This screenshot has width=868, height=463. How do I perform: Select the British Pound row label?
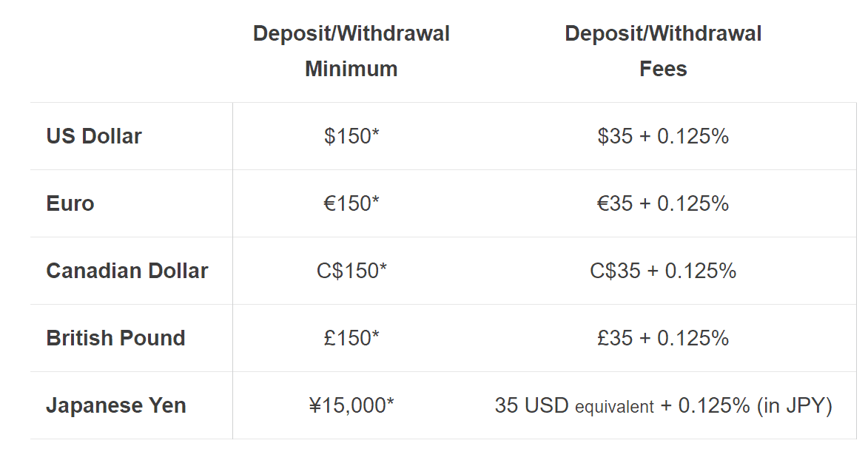(115, 338)
